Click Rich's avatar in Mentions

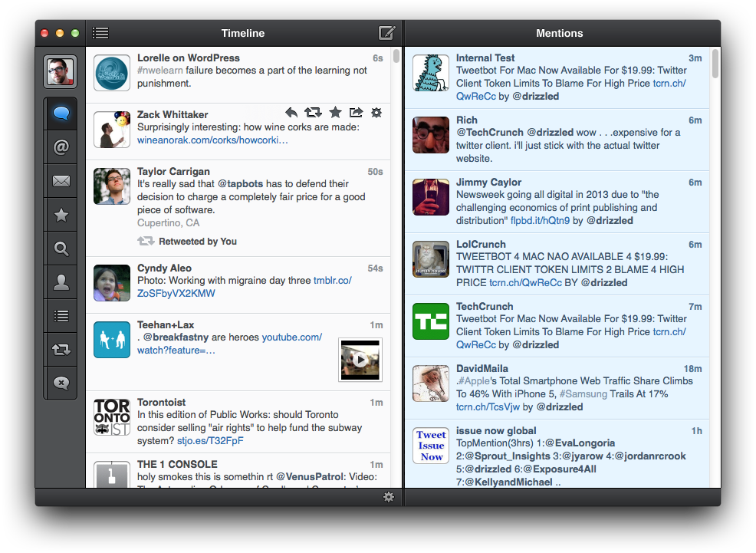pos(431,135)
